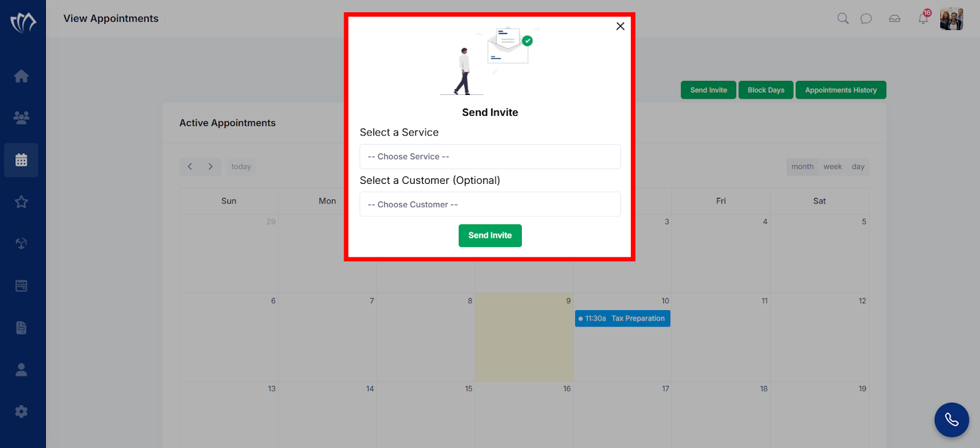Open the customers group icon in sidebar
The height and width of the screenshot is (448, 980).
[21, 118]
